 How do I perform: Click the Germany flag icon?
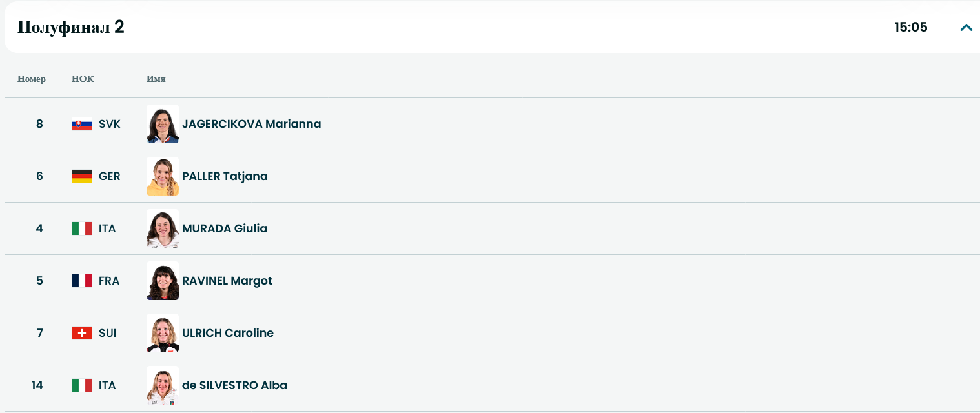pos(81,176)
